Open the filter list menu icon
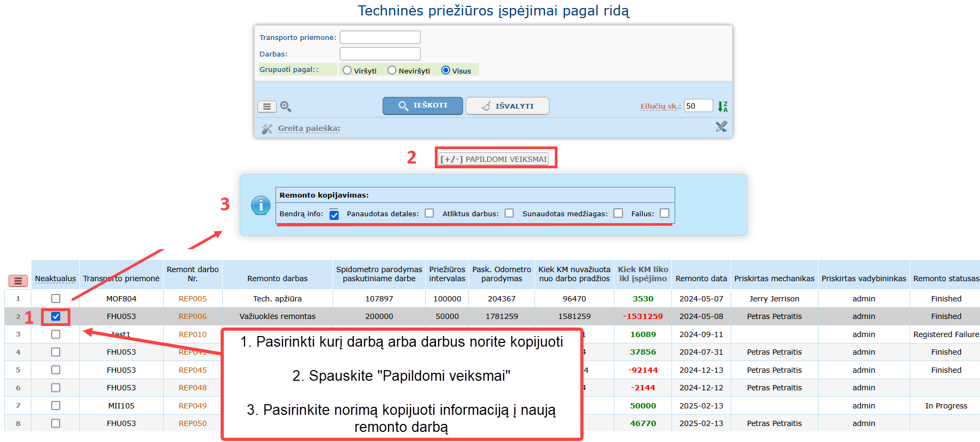Screen dimensions: 980x442 click(267, 107)
